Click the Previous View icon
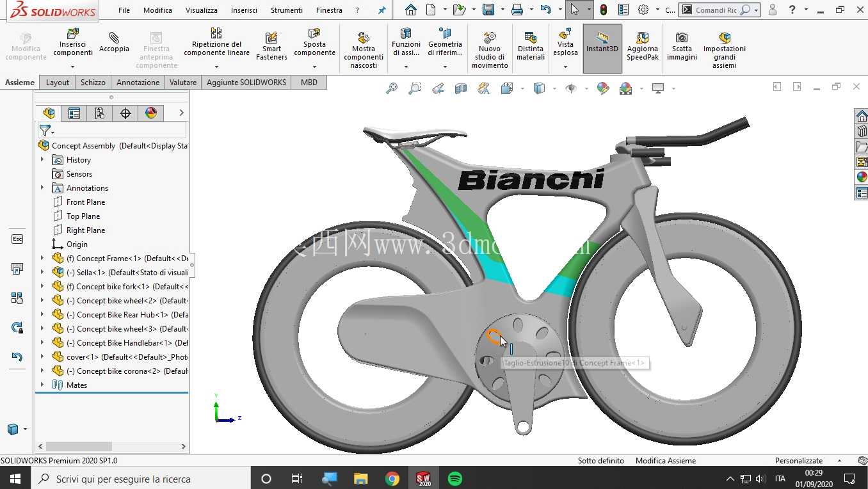Viewport: 868px width, 489px height. tap(438, 88)
